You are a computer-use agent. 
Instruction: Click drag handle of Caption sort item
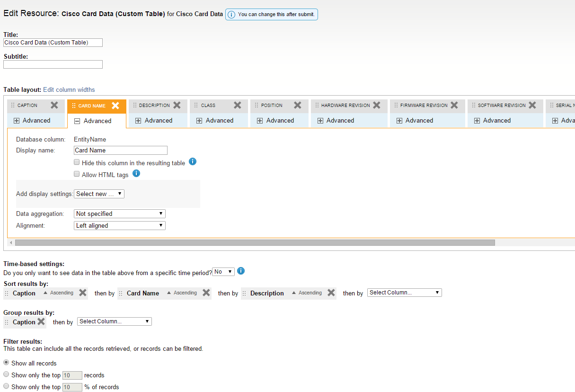click(x=7, y=294)
